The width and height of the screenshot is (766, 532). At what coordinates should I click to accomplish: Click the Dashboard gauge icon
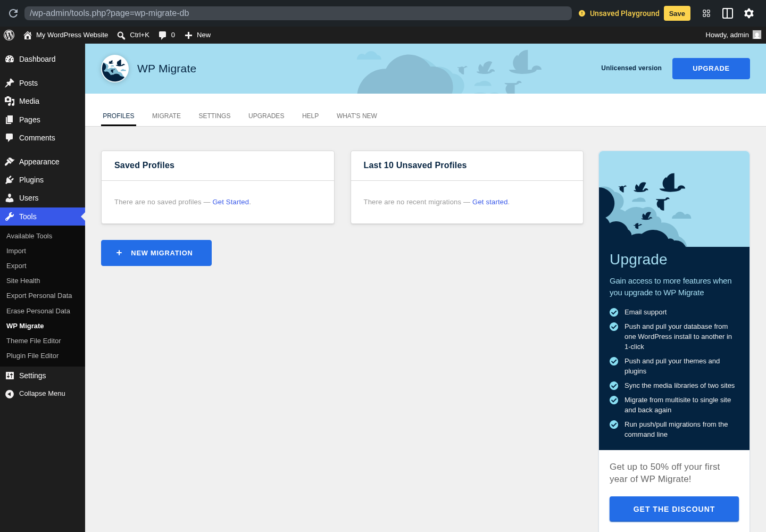[x=10, y=59]
